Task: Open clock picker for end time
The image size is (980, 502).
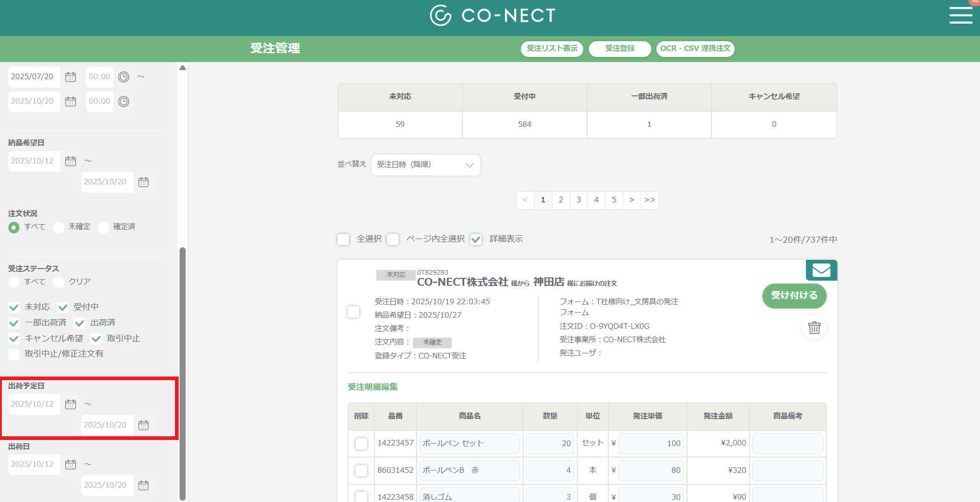Action: tap(124, 101)
